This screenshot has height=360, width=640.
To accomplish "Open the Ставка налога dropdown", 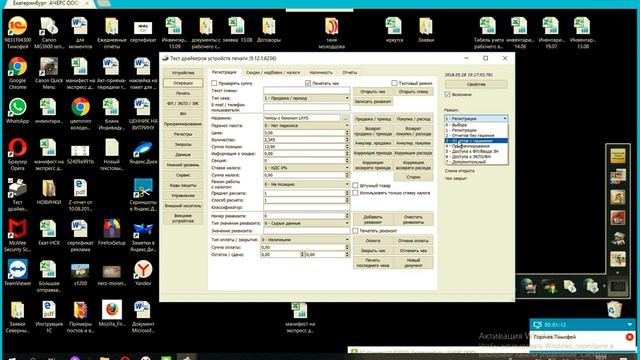I will pyautogui.click(x=307, y=168).
